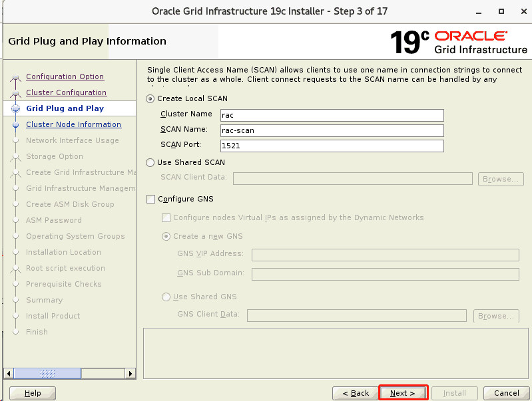Focus the SCAN Name field
532x401 pixels.
332,130
